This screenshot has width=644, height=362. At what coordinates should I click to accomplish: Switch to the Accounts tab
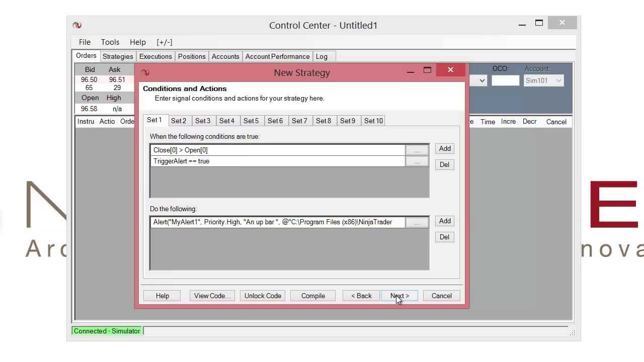225,56
